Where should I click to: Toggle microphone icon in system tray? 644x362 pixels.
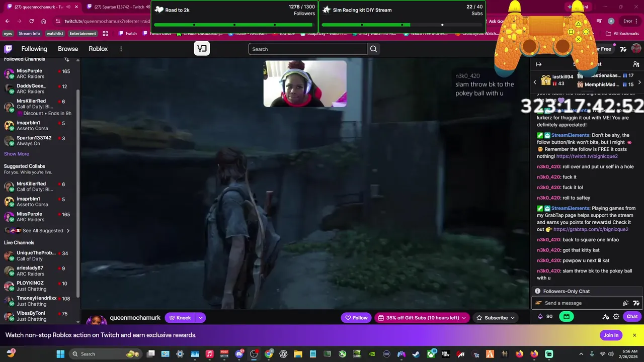591,354
